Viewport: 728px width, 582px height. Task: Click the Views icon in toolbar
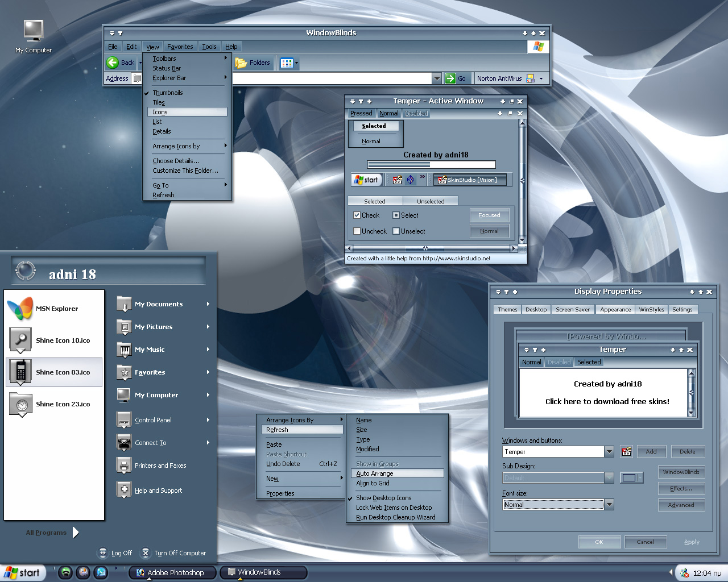pyautogui.click(x=287, y=63)
